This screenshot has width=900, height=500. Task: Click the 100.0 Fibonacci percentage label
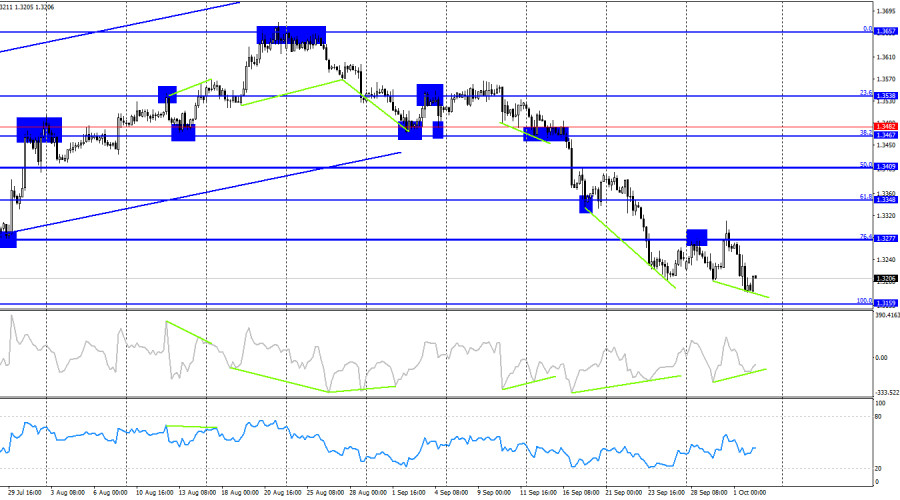(864, 300)
